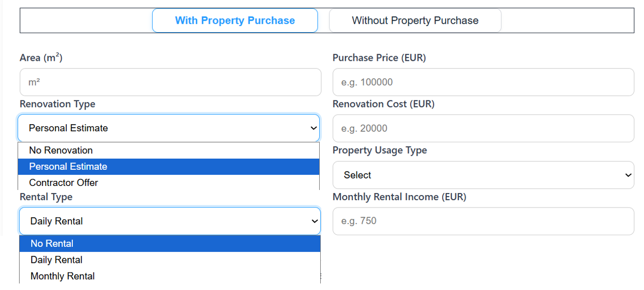Click the Rental Type dropdown chevron
The image size is (644, 290).
(x=315, y=221)
